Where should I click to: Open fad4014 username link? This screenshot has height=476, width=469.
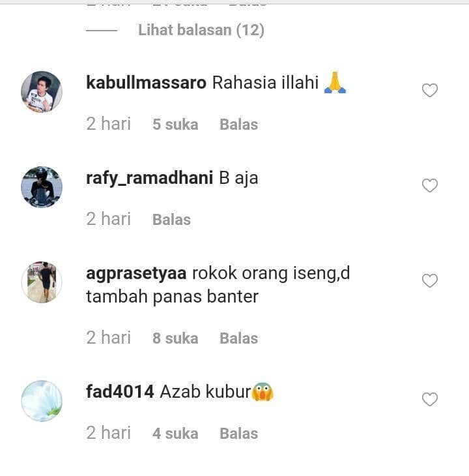120,391
